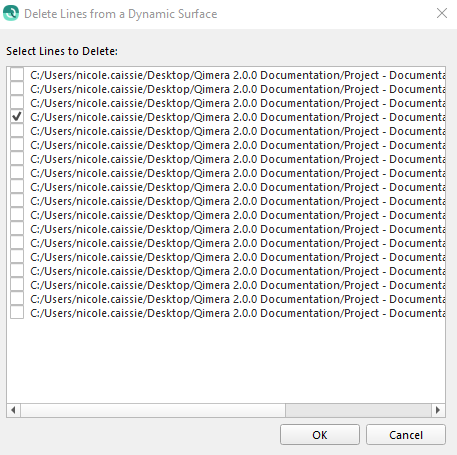The image size is (457, 455).
Task: Click the Qimera app icon in title bar
Action: pos(11,13)
